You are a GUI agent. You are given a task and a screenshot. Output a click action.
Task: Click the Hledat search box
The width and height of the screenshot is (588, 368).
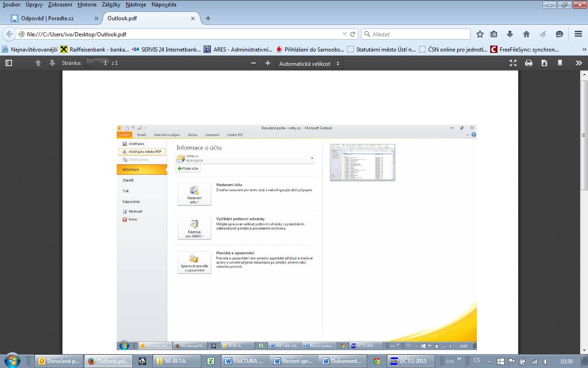point(416,34)
